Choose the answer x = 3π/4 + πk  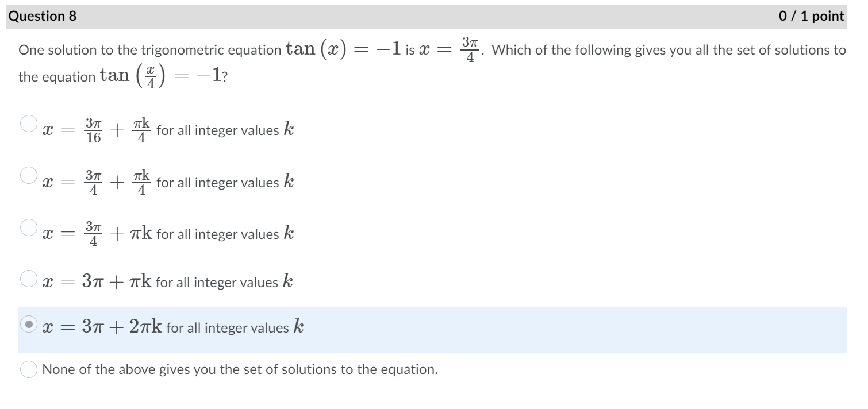(167, 233)
